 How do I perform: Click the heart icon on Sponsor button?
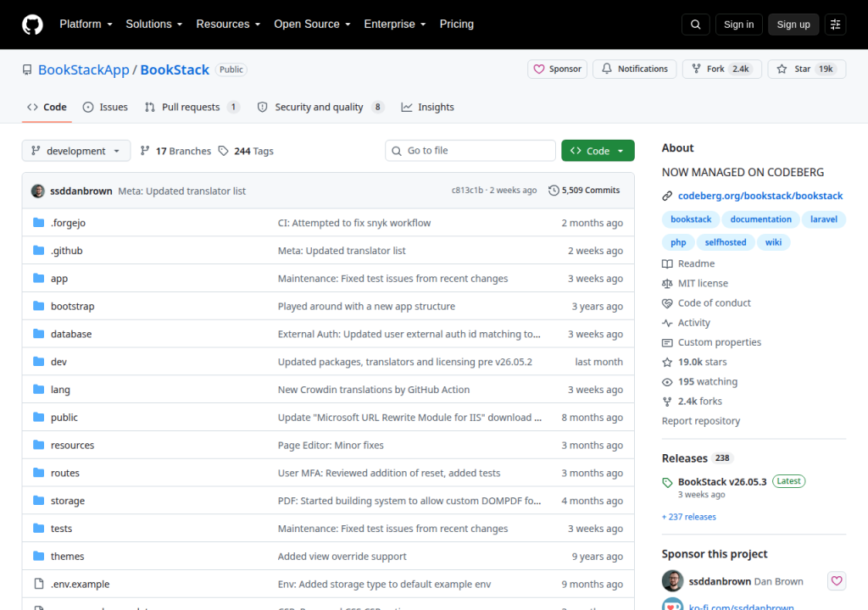(x=538, y=69)
